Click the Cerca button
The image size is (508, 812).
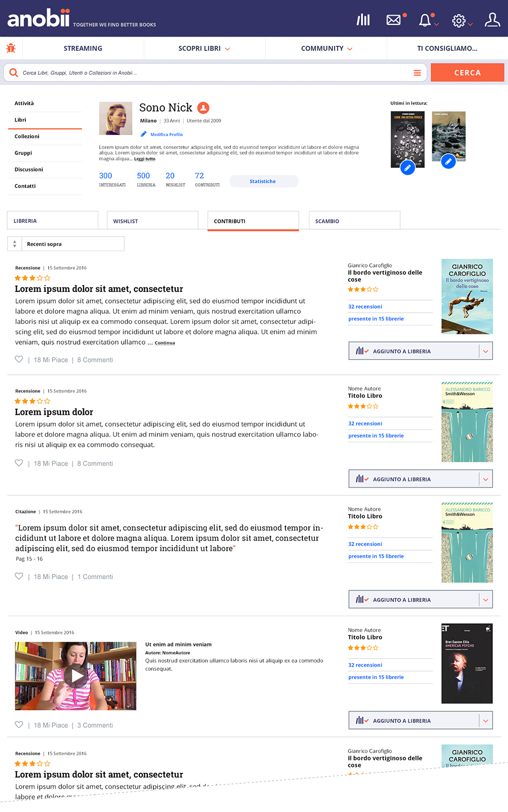coord(467,73)
